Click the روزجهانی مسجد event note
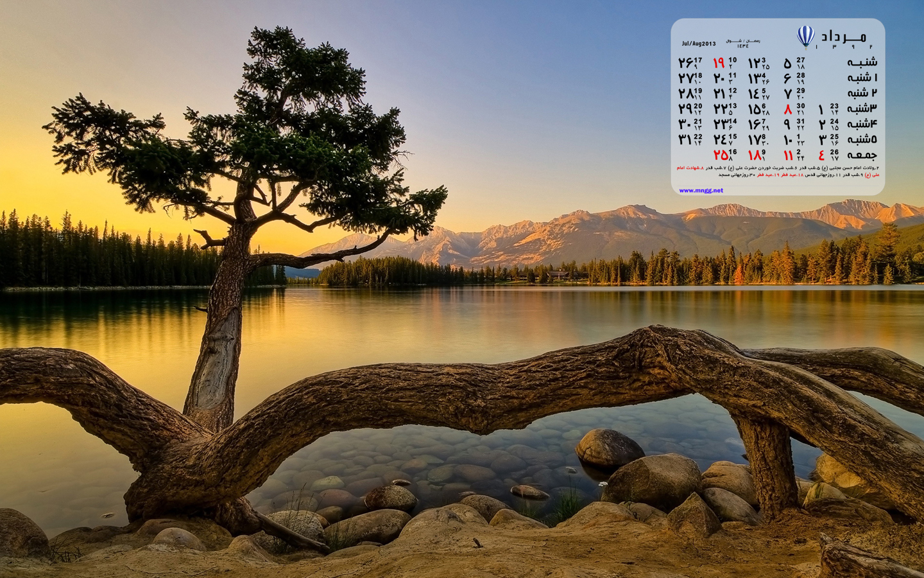The height and width of the screenshot is (578, 924). click(737, 175)
